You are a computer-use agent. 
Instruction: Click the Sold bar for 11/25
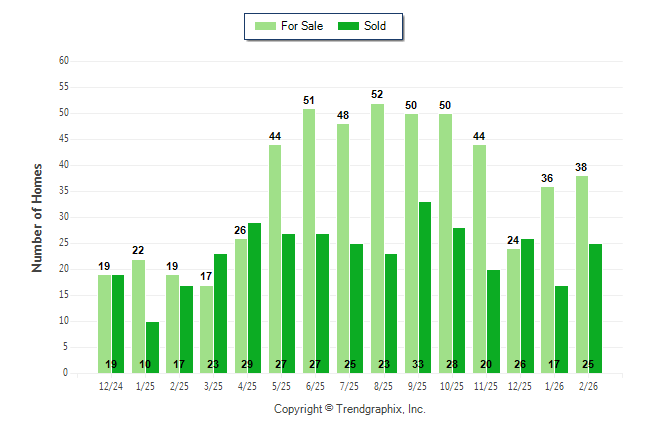493,321
